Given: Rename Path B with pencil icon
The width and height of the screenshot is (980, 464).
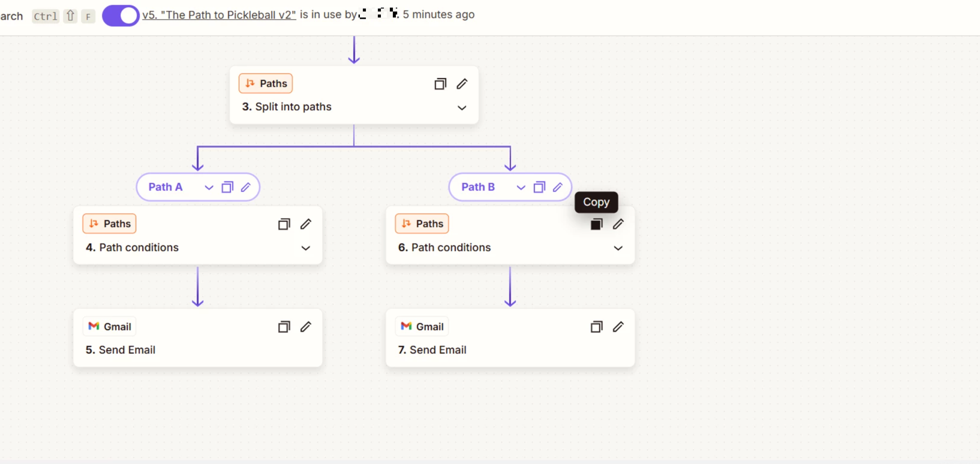Looking at the screenshot, I should pos(558,188).
